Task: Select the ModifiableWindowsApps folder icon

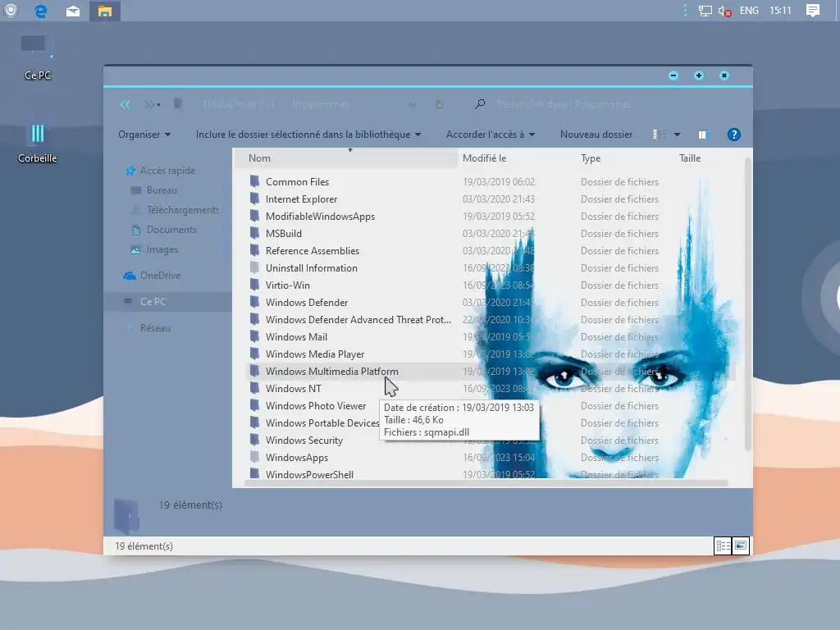Action: [255, 216]
